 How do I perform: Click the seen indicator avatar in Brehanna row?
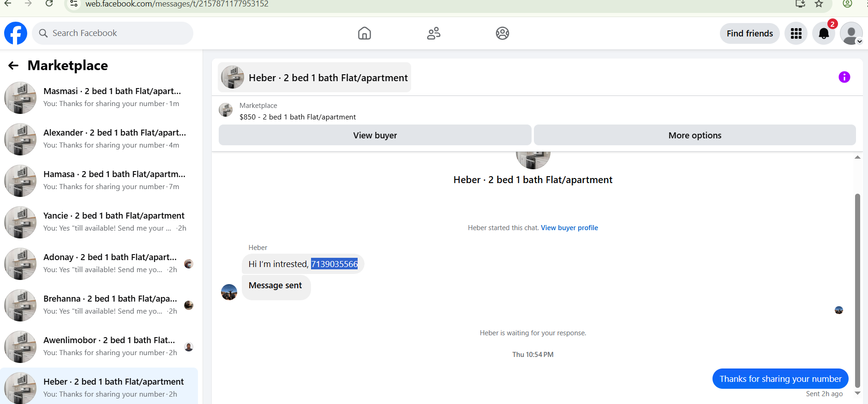click(189, 305)
